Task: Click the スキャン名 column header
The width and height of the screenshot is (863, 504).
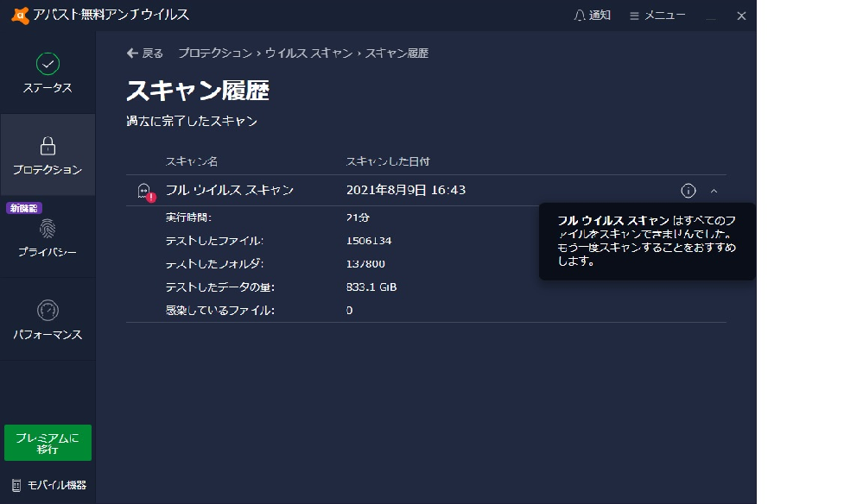Action: (192, 161)
